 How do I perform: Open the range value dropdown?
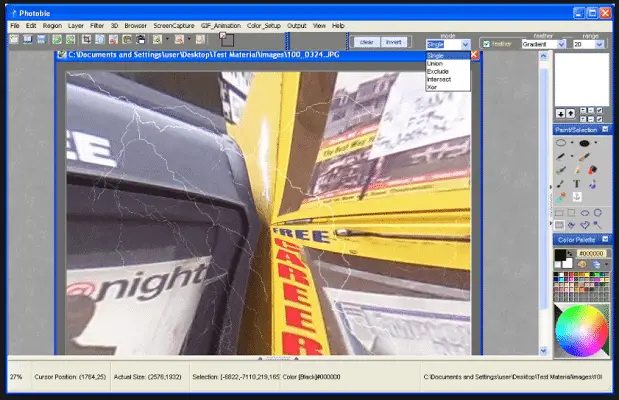[600, 44]
